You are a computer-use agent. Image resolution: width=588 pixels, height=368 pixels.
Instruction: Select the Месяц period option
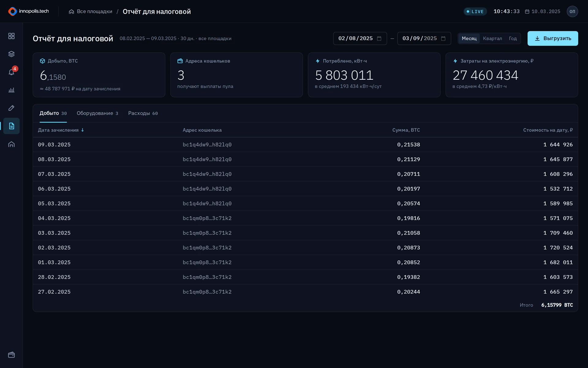(469, 38)
